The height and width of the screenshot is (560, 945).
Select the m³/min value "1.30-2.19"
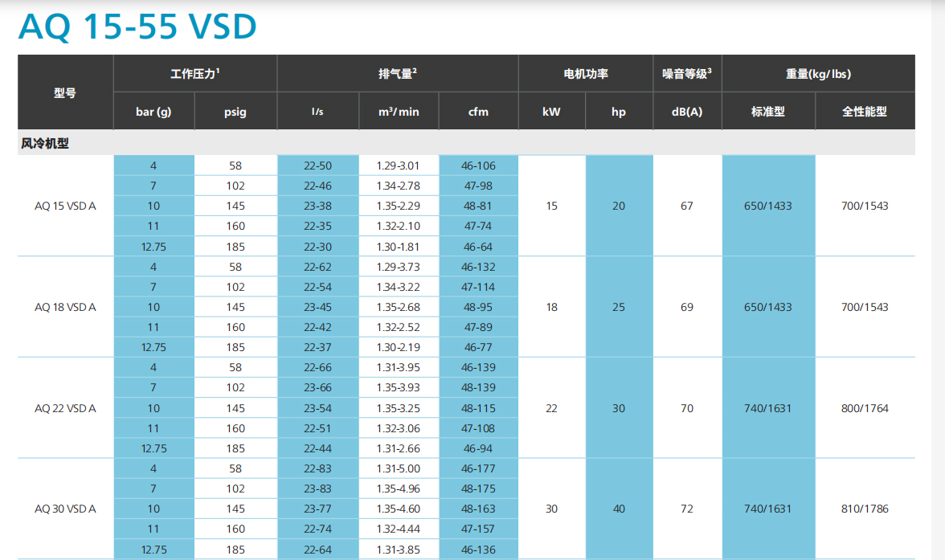click(x=399, y=348)
